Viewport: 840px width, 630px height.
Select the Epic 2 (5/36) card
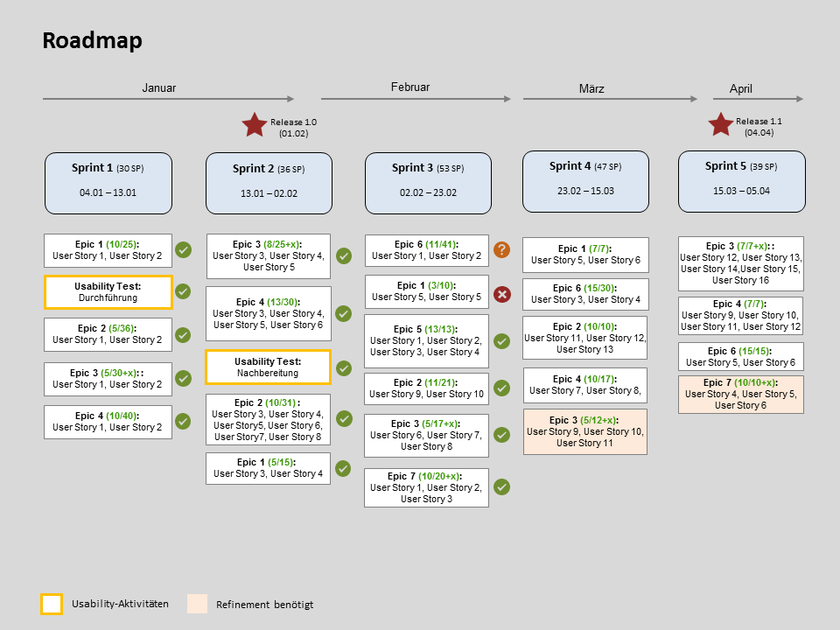(x=108, y=334)
